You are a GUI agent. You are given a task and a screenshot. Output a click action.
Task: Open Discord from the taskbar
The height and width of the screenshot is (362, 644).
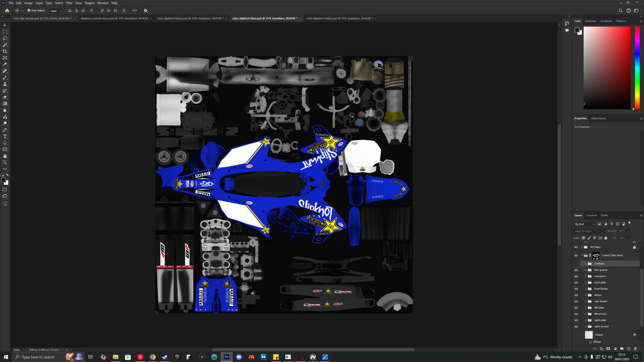pos(239,357)
